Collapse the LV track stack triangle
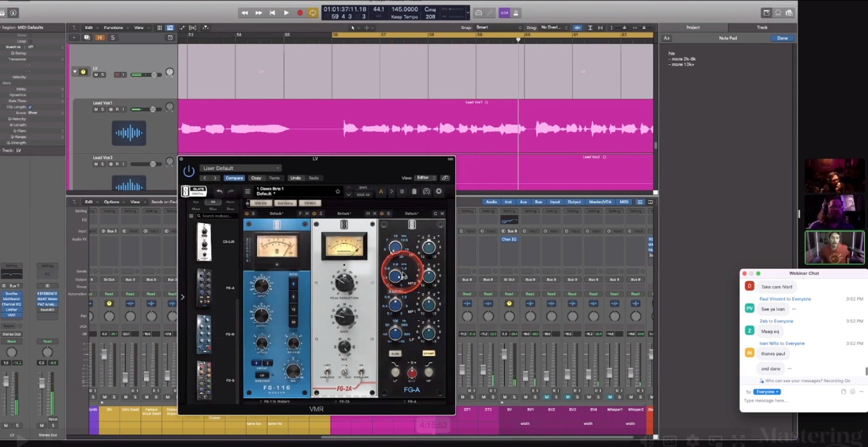Viewport: 868px width, 447px height. coord(75,72)
